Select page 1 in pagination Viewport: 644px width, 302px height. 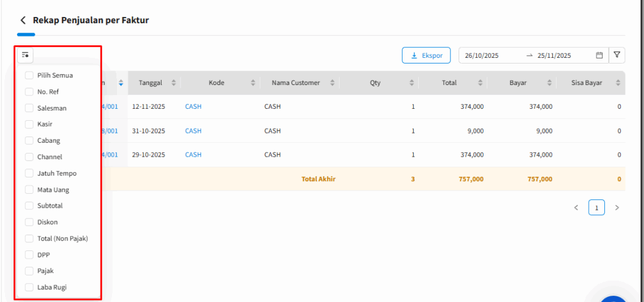point(596,208)
